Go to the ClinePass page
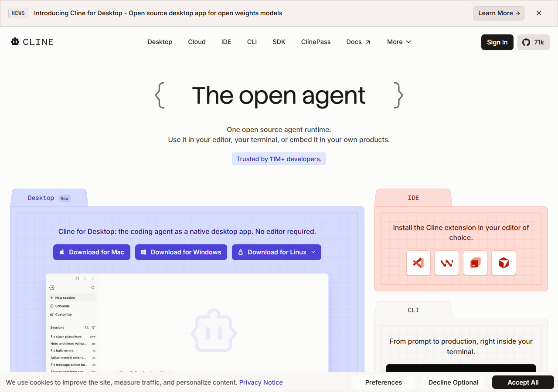 [316, 42]
